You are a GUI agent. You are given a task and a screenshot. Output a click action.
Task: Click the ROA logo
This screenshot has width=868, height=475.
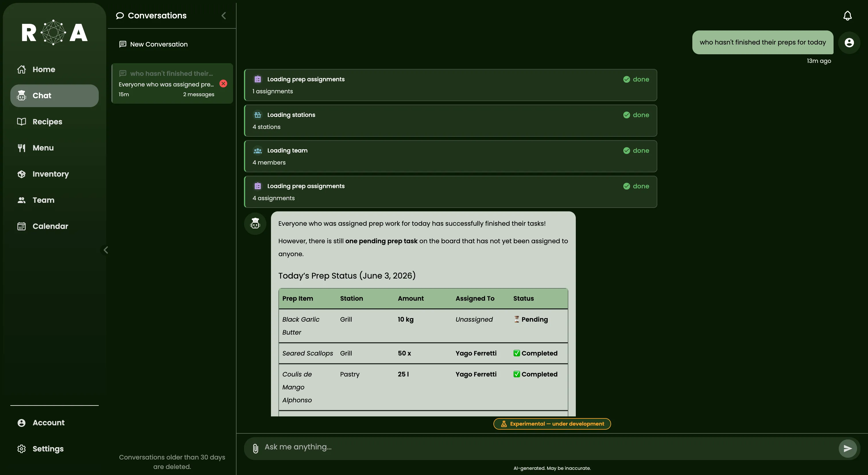point(54,32)
